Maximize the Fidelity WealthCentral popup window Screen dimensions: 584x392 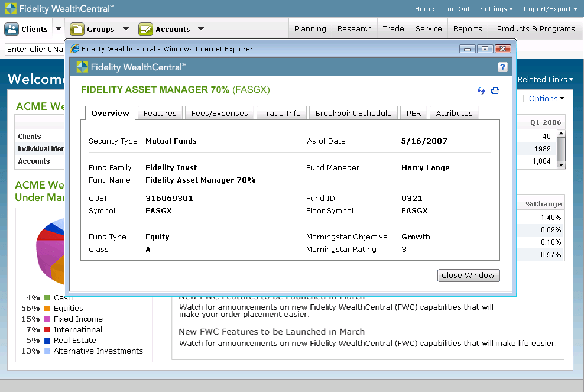[485, 49]
